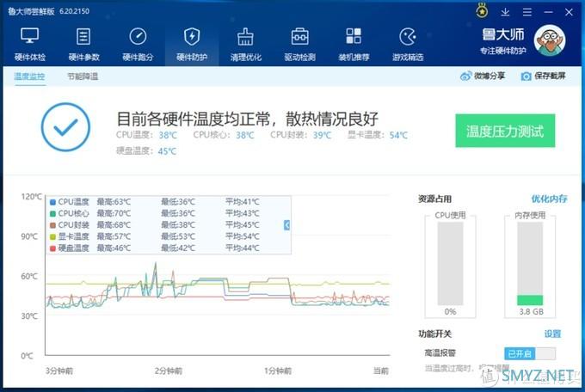Click 最高:46℃ value in 硬盘温度 row

click(114, 248)
